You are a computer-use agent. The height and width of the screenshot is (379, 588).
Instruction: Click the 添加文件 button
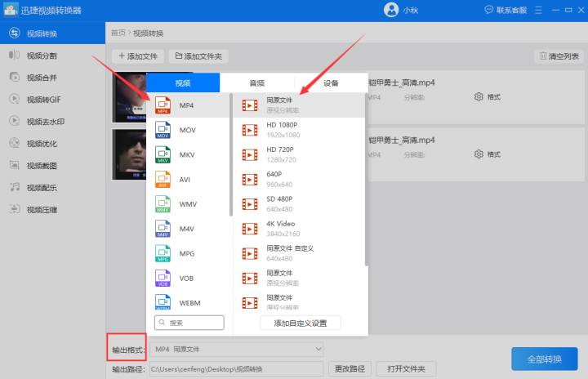coord(138,56)
